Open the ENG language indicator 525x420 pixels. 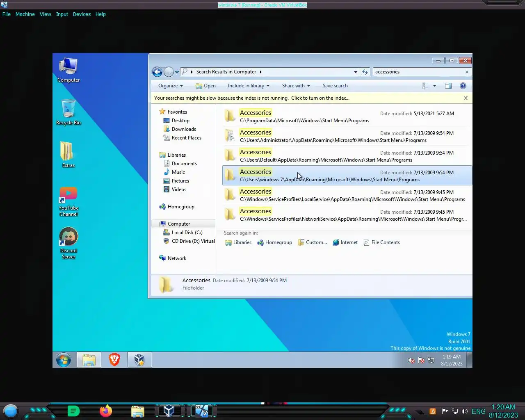[479, 411]
